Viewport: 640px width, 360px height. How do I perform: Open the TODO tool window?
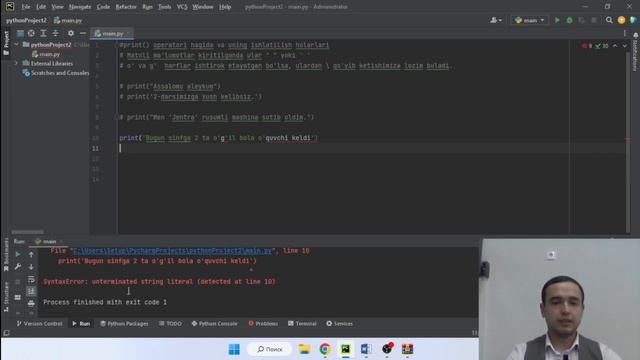[x=170, y=323]
